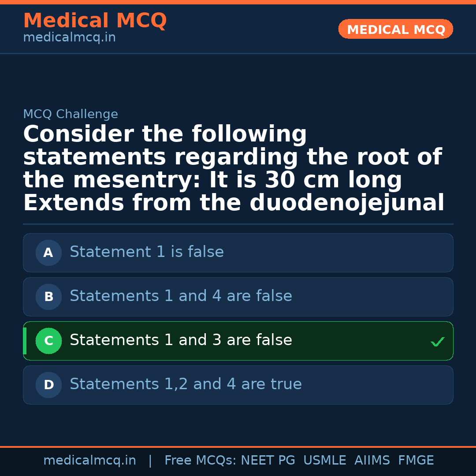
Task: Open the medicalmcq.in footer link
Action: [90, 460]
